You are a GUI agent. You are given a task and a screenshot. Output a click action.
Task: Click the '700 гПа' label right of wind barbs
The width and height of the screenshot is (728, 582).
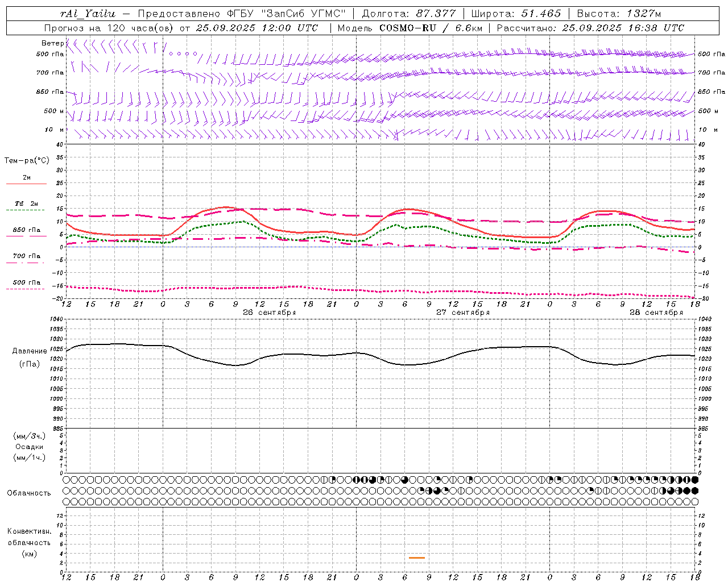[x=712, y=73]
